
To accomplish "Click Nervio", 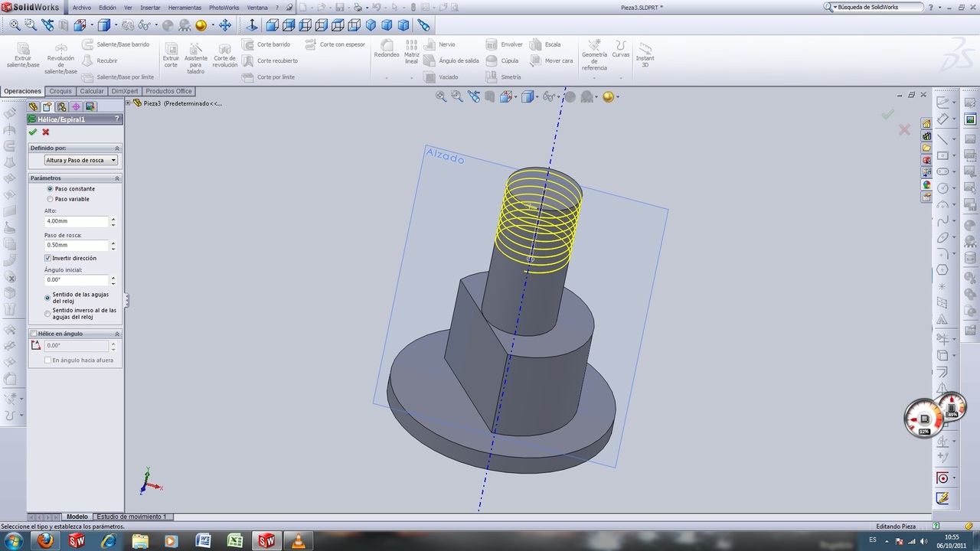I will coord(440,44).
